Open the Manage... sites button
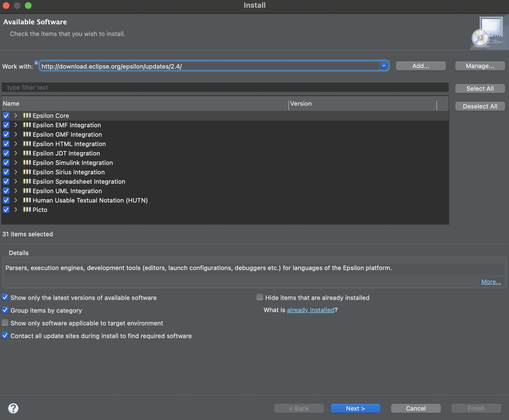The height and width of the screenshot is (420, 509). click(x=480, y=66)
